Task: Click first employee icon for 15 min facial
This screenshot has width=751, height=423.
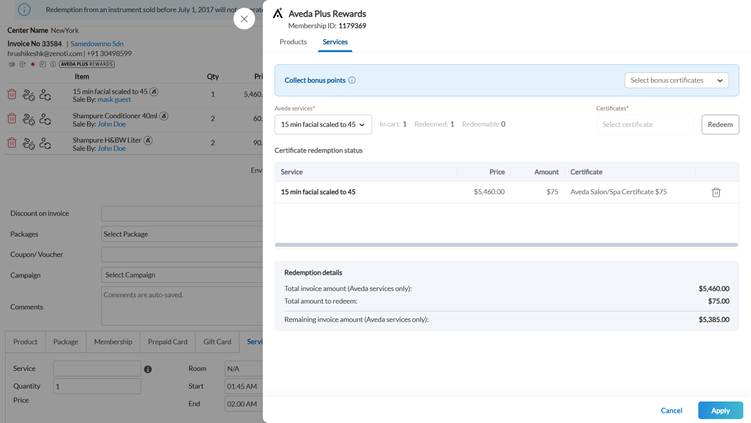Action: click(29, 95)
